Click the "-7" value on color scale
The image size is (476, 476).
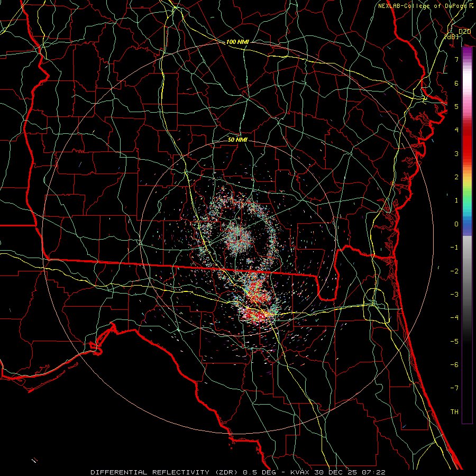[x=454, y=388]
